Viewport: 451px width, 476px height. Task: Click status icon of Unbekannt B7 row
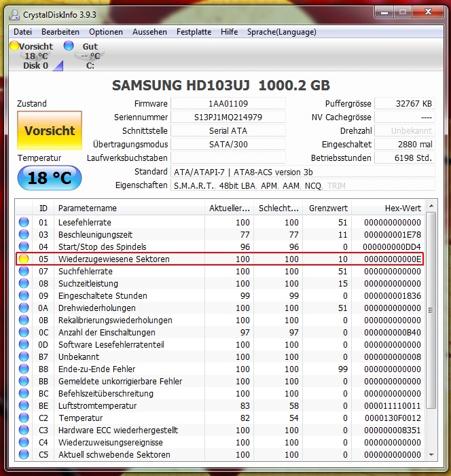tap(24, 356)
